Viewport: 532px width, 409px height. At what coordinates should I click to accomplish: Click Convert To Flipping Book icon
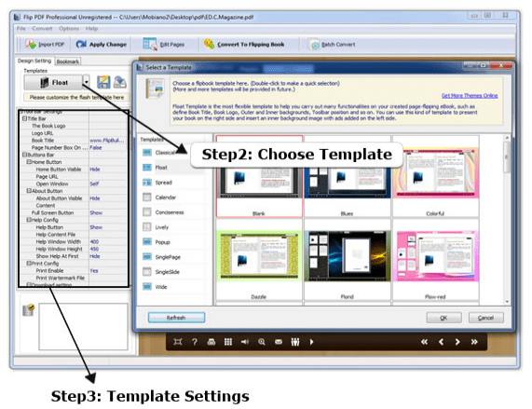[x=209, y=44]
